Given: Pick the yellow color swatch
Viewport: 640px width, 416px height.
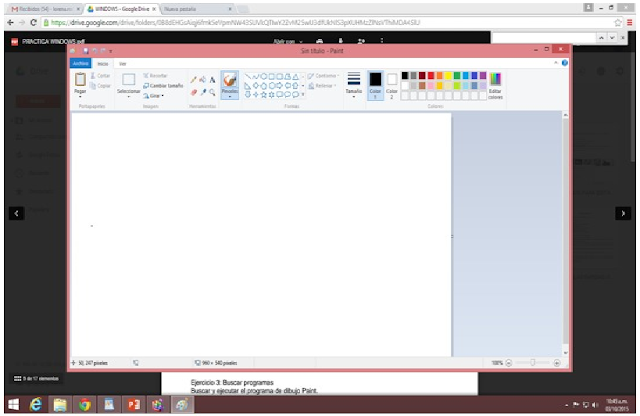Looking at the screenshot, I should point(448,76).
